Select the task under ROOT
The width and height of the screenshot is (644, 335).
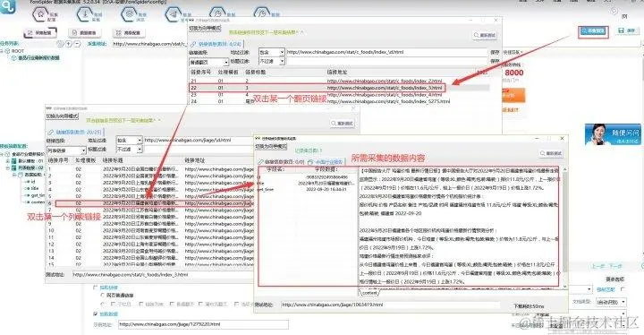click(x=38, y=57)
